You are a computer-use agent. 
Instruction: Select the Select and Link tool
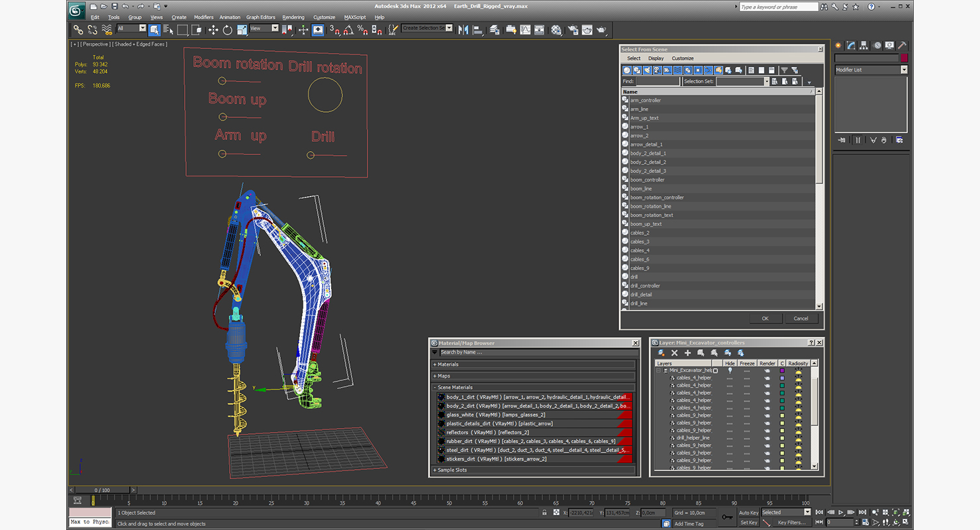point(78,30)
